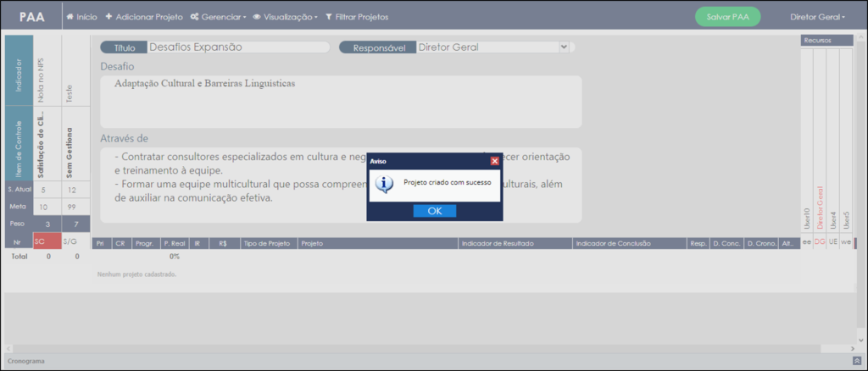Viewport: 868px width, 371px height.
Task: Open the Diretor Geral user menu
Action: (818, 17)
